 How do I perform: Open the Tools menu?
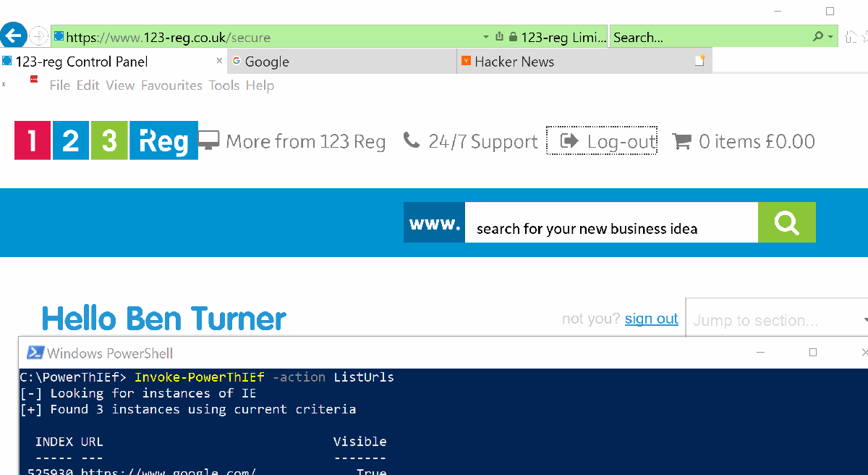point(224,85)
